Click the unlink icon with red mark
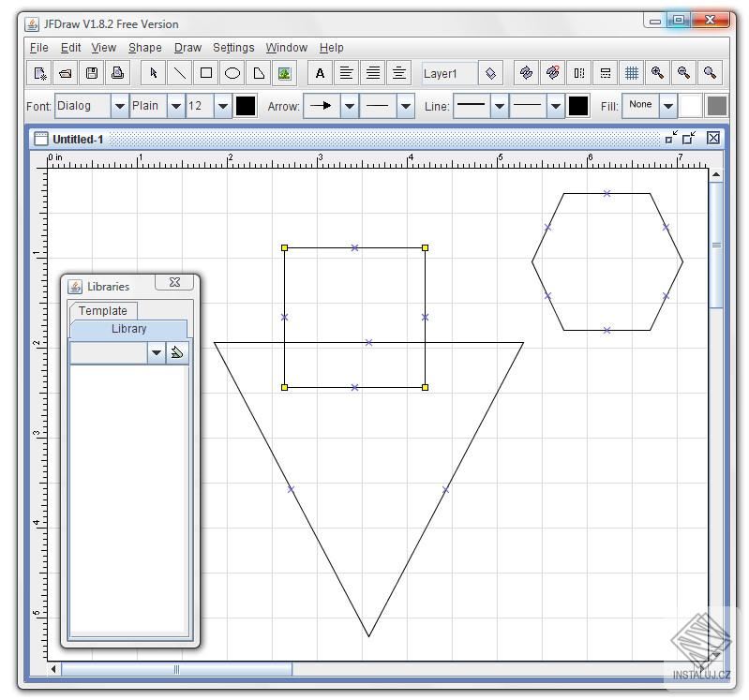This screenshot has height=700, width=749. (x=553, y=73)
